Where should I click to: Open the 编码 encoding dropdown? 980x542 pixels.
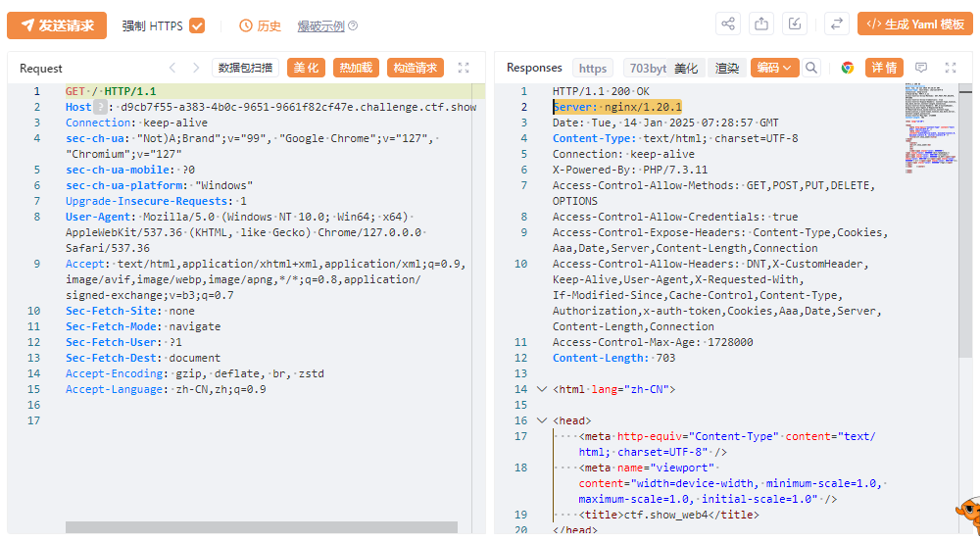click(774, 68)
